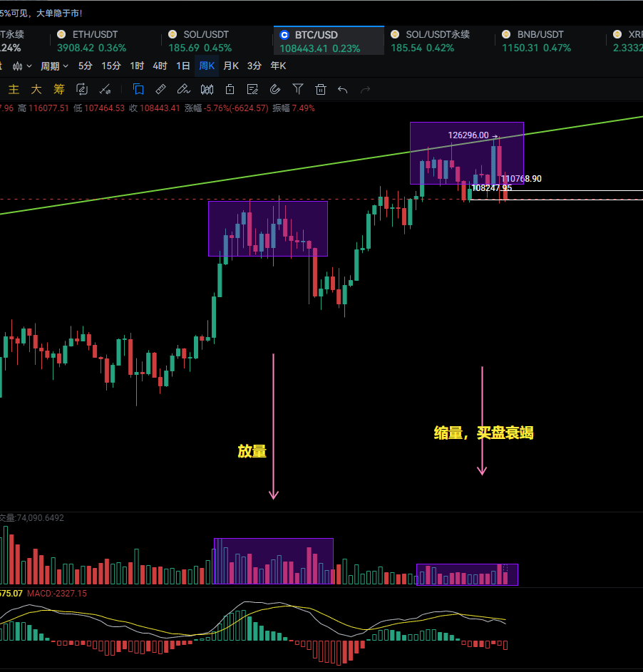Open the candlestick chart type dropdown
The width and height of the screenshot is (643, 672).
pos(23,66)
